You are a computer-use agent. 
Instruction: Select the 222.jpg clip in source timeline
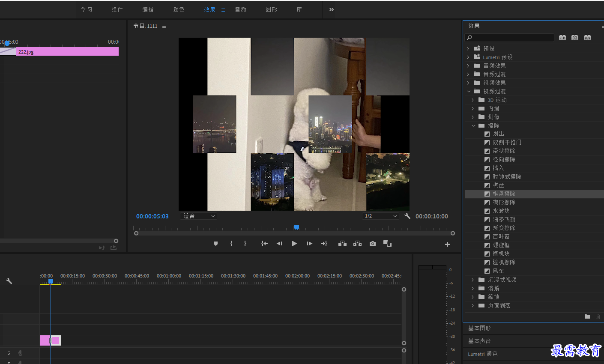[67, 52]
